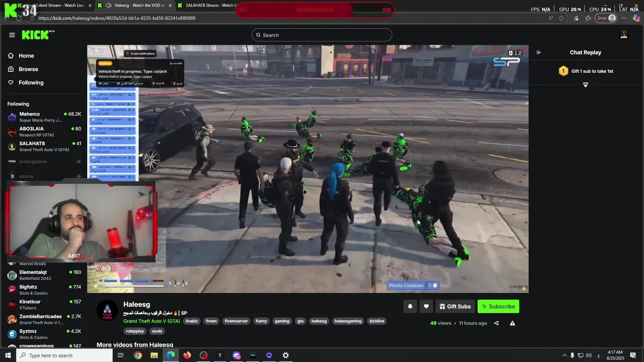
Task: Open Copilot icon in browser toolbar
Action: point(636,18)
